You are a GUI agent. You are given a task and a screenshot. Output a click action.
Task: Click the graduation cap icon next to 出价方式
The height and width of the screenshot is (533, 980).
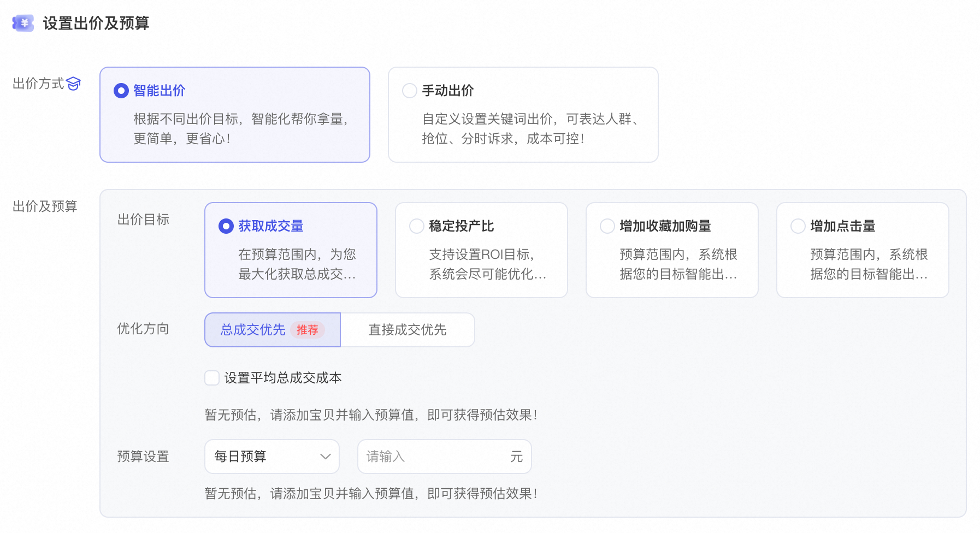tap(73, 83)
